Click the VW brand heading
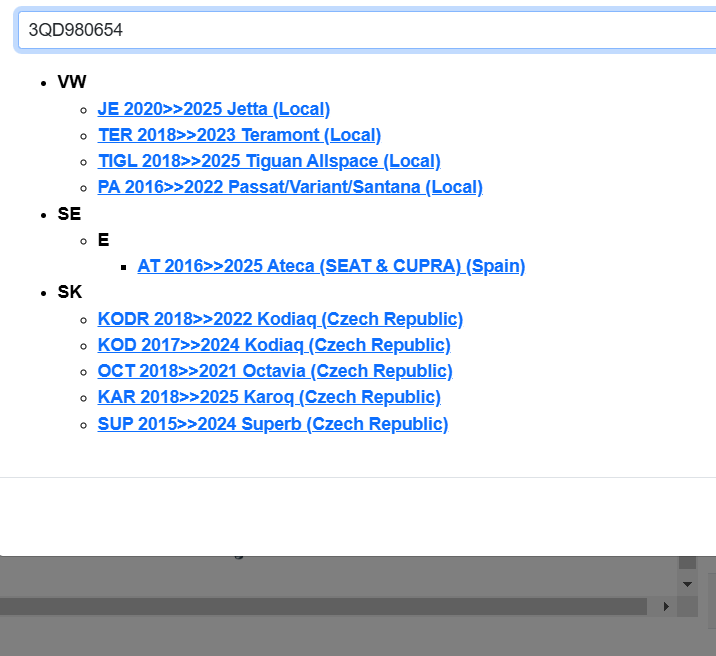This screenshot has height=656, width=716. pos(72,82)
